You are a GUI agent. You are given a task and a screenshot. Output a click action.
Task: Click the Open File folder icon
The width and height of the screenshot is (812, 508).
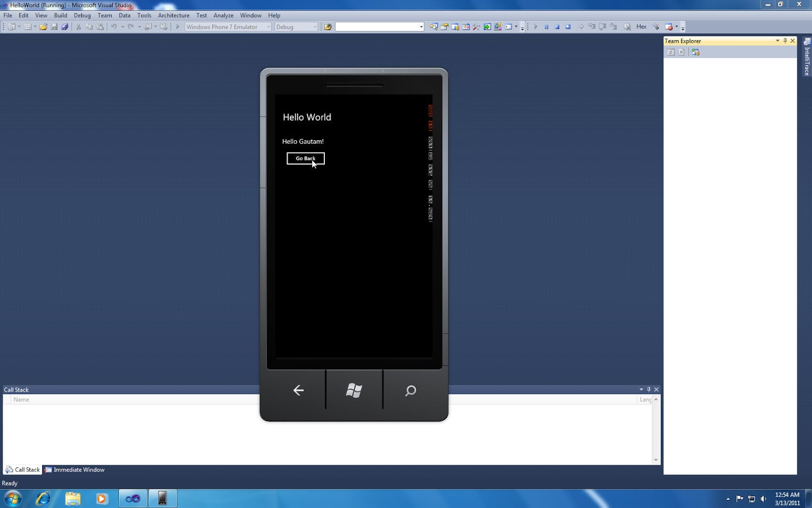[x=43, y=27]
